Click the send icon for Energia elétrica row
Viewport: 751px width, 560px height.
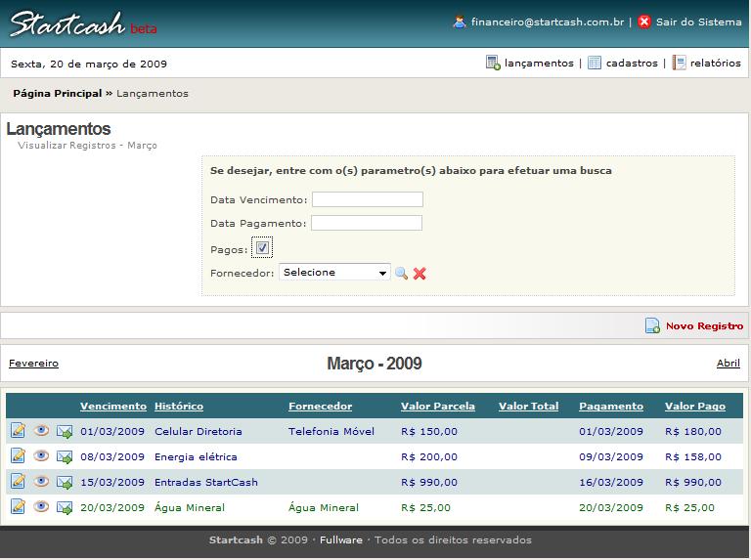65,456
